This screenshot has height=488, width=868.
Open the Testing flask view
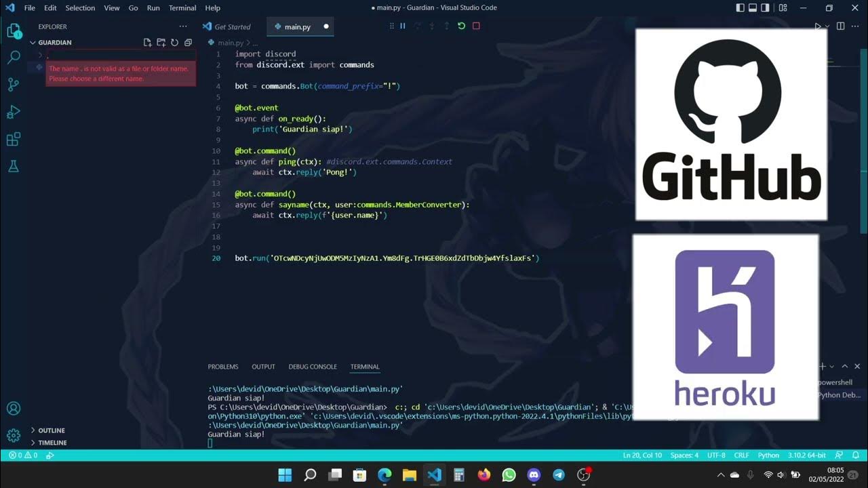point(14,166)
